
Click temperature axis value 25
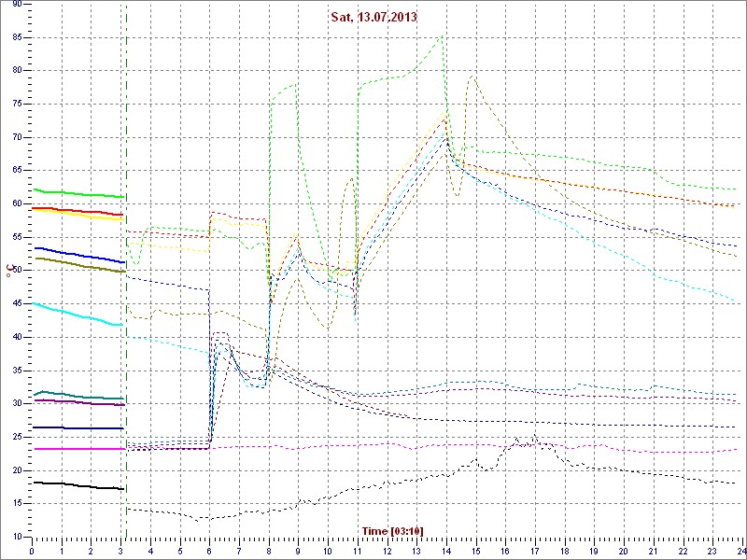[17, 437]
